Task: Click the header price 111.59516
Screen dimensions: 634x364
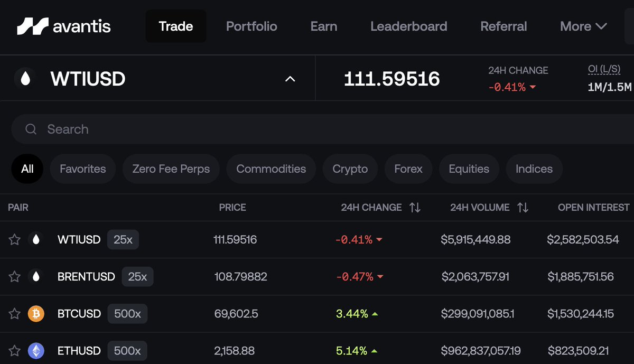Action: click(x=391, y=79)
